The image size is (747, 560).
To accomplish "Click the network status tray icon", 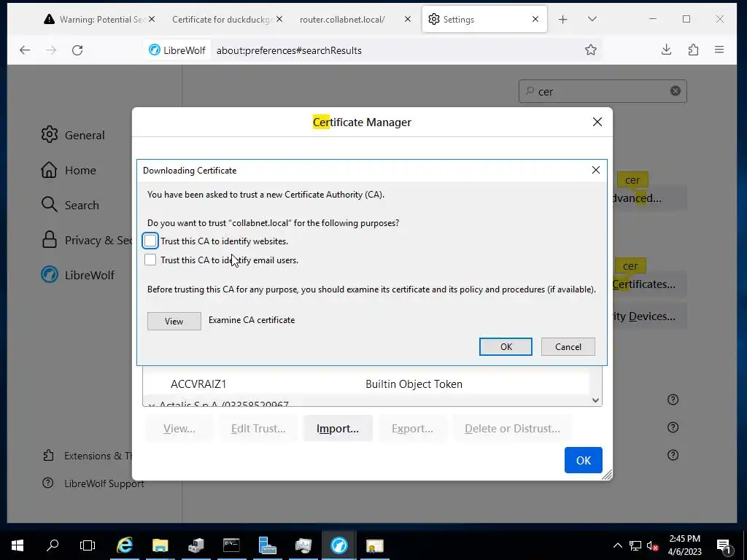I will click(x=635, y=545).
